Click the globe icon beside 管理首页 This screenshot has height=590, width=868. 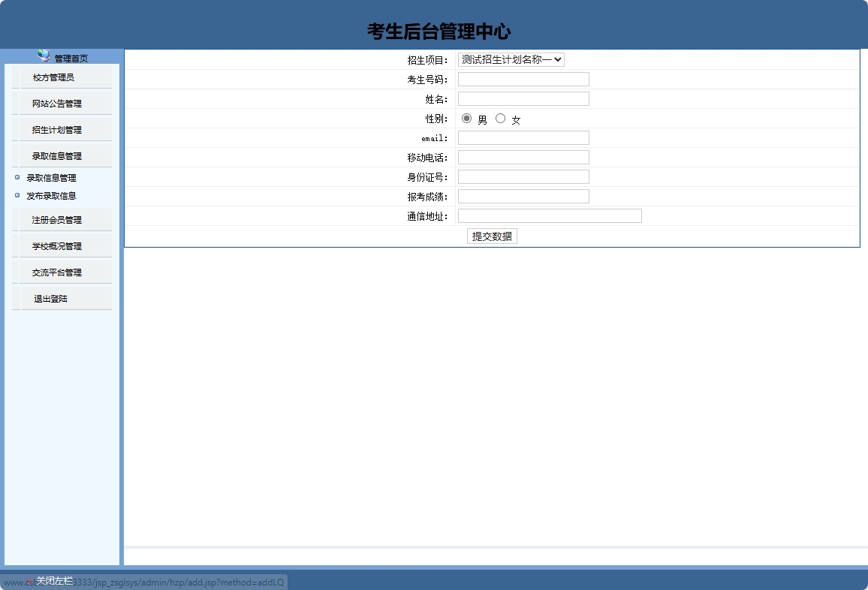(43, 55)
